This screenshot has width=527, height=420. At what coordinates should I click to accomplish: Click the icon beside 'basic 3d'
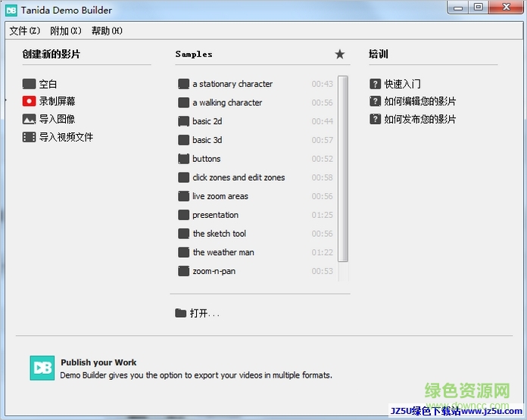183,140
